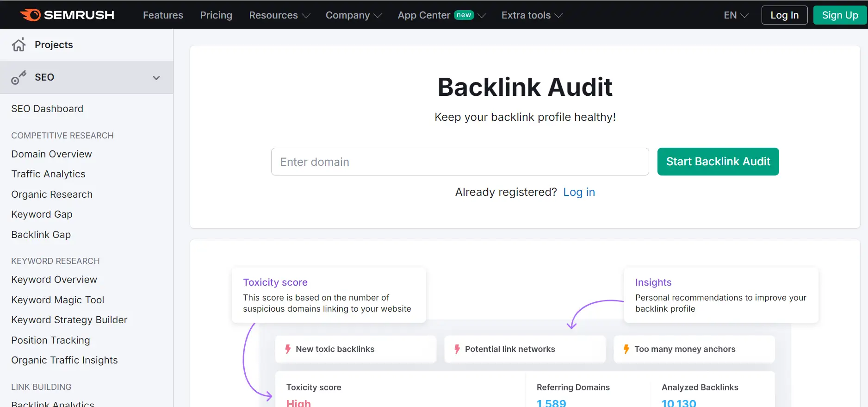
Task: Click the New toxic backlinks lightning icon
Action: (x=288, y=349)
